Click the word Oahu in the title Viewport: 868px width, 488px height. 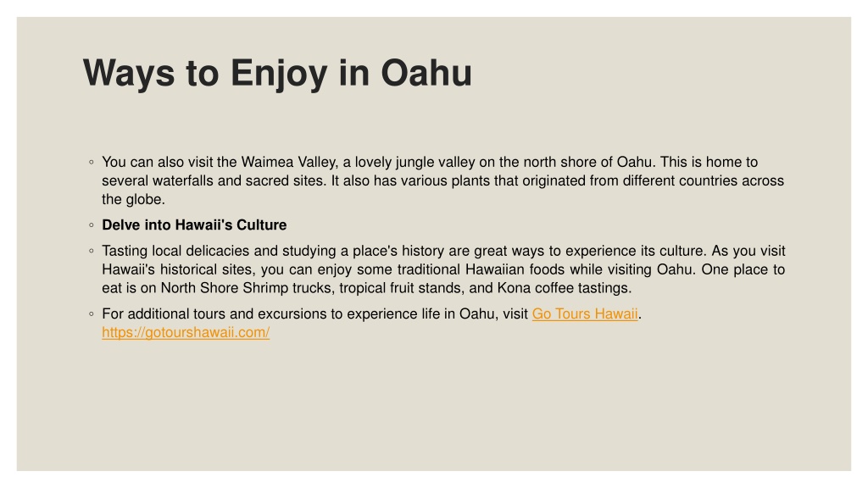(x=426, y=73)
